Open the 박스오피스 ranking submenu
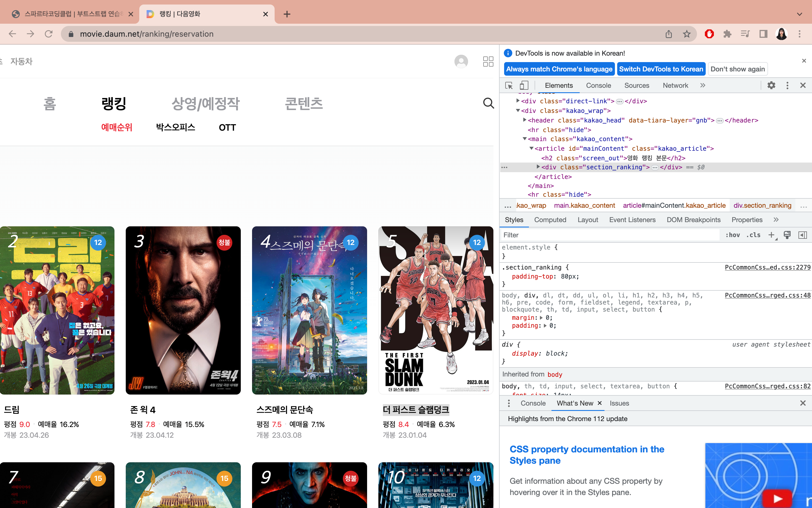Viewport: 812px width, 508px height. pos(175,127)
